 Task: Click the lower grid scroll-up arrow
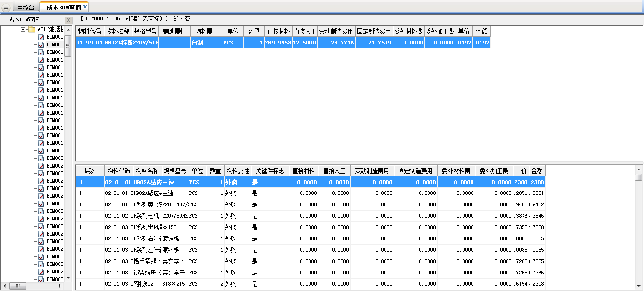639,168
